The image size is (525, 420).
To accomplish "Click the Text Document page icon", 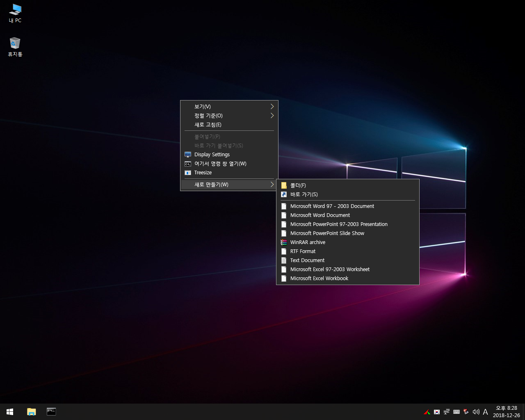I will coord(284,260).
